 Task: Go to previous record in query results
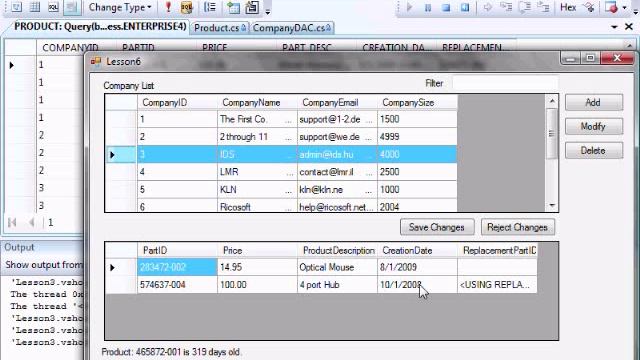(31, 222)
